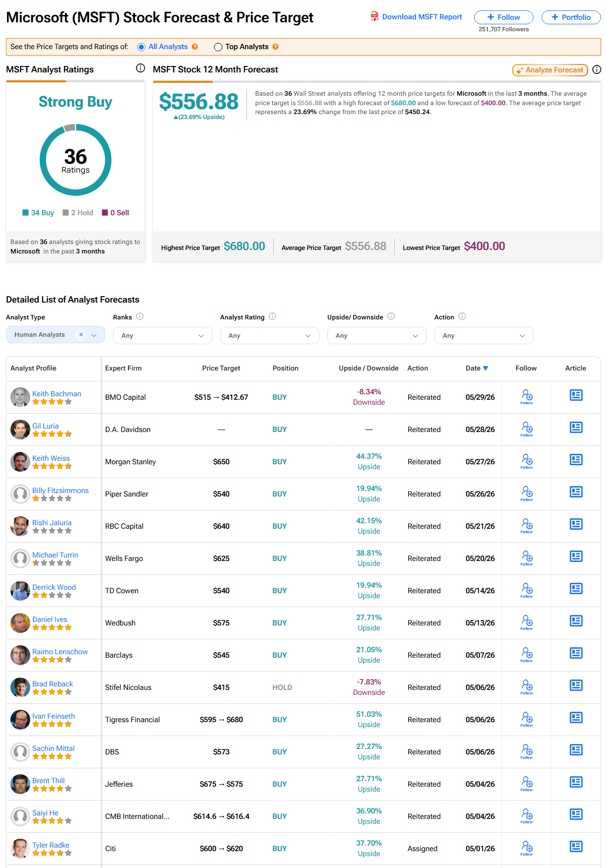Follow analyst Ivan Feinseth
This screenshot has height=868, width=606.
527,719
